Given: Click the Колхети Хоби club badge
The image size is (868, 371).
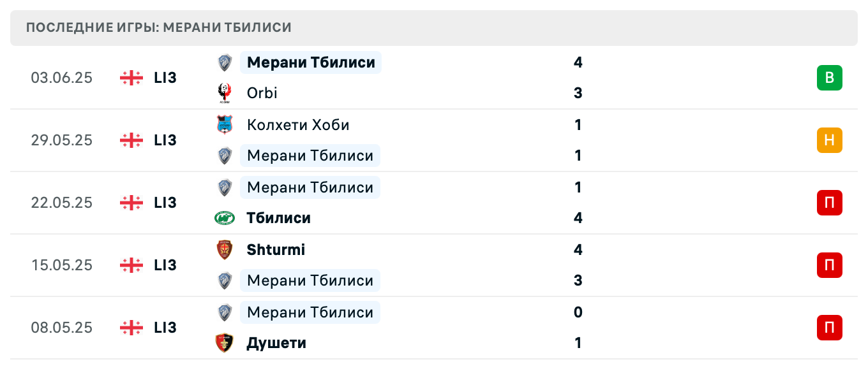Looking at the screenshot, I should [224, 125].
